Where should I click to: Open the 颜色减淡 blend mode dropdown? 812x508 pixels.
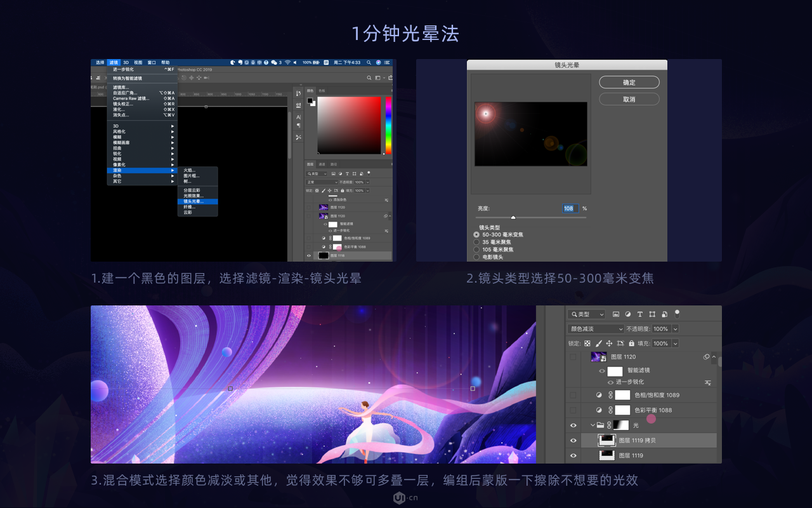596,329
